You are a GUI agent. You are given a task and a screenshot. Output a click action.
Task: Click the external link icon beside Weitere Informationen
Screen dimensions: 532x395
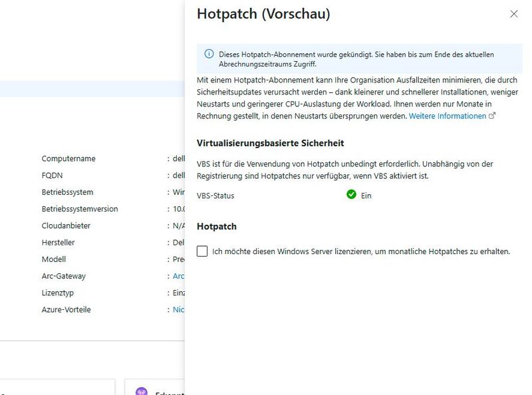point(490,116)
